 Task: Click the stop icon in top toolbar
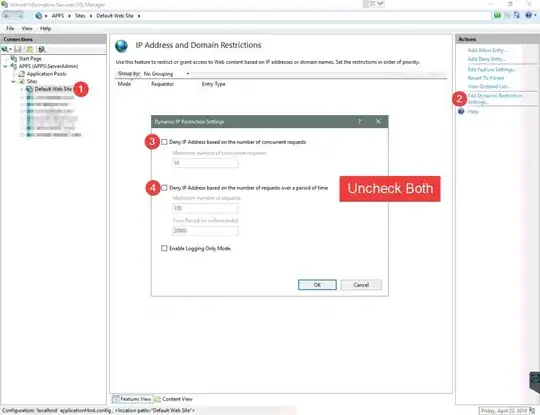(507, 15)
